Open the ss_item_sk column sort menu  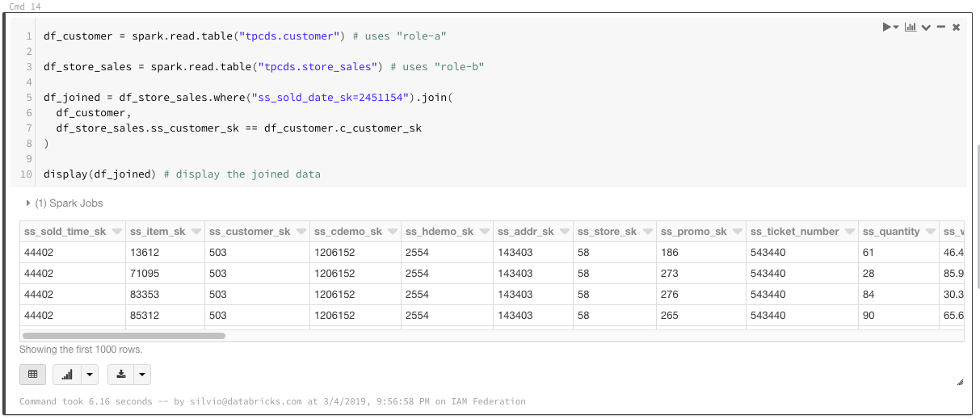(196, 232)
